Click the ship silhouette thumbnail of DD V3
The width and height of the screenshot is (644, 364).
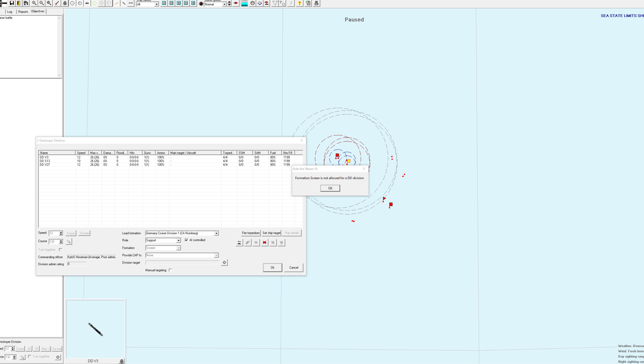click(95, 329)
